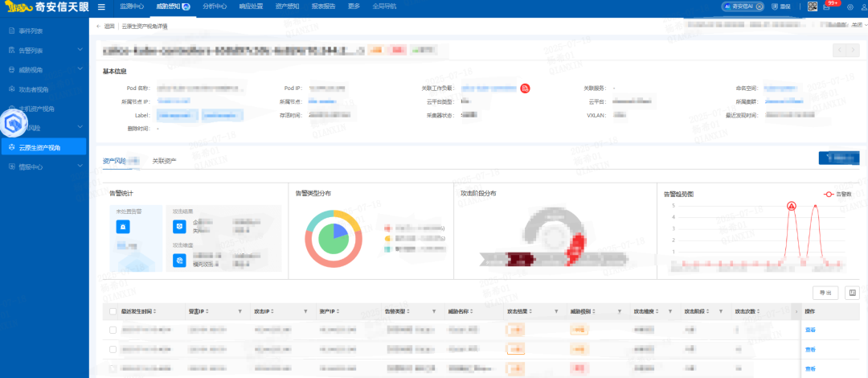This screenshot has width=868, height=378.
Task: Open 全局导航 in top navigation
Action: click(x=384, y=6)
